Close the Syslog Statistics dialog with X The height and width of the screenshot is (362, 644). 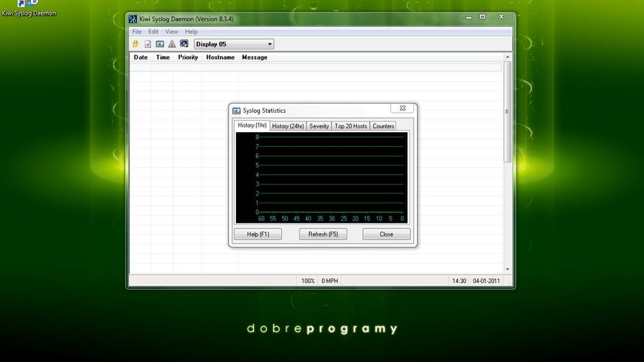click(402, 108)
